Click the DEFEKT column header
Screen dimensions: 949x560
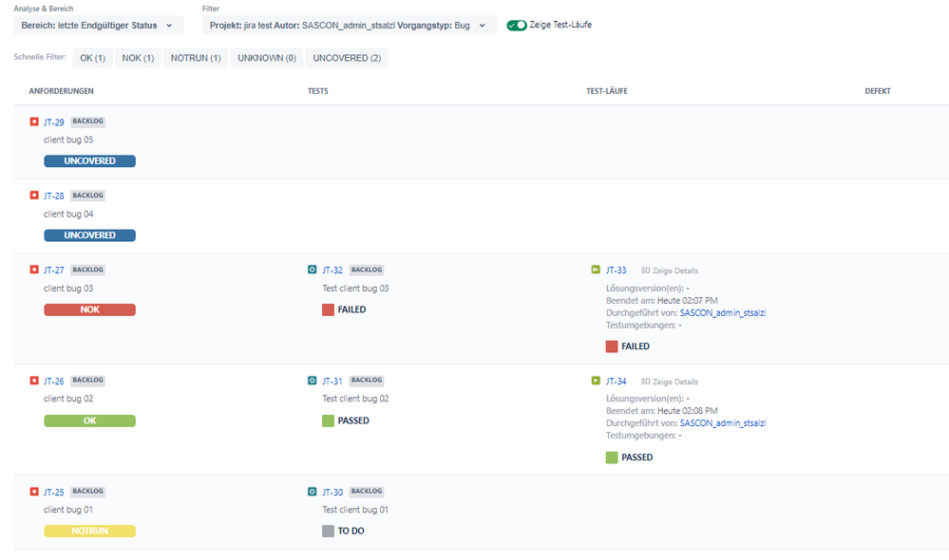878,91
